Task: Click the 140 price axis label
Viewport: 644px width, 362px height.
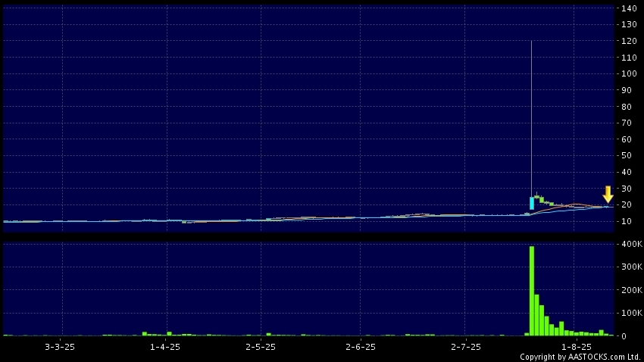Action: point(629,8)
